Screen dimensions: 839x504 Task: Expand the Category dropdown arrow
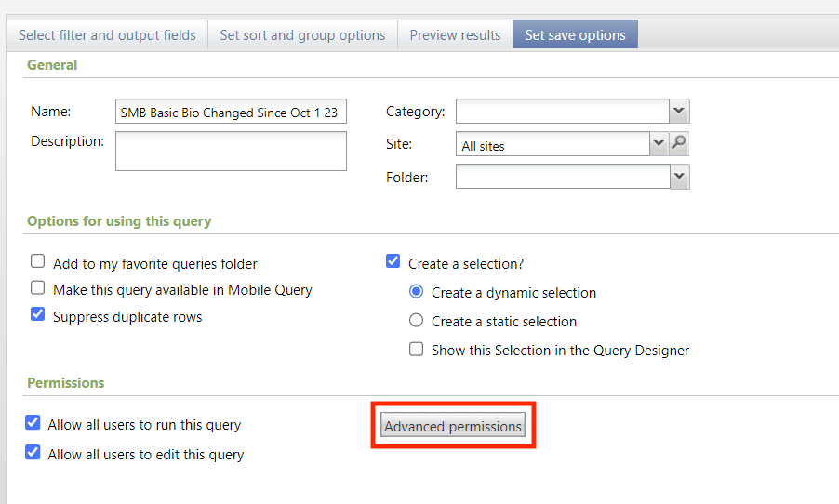[679, 112]
